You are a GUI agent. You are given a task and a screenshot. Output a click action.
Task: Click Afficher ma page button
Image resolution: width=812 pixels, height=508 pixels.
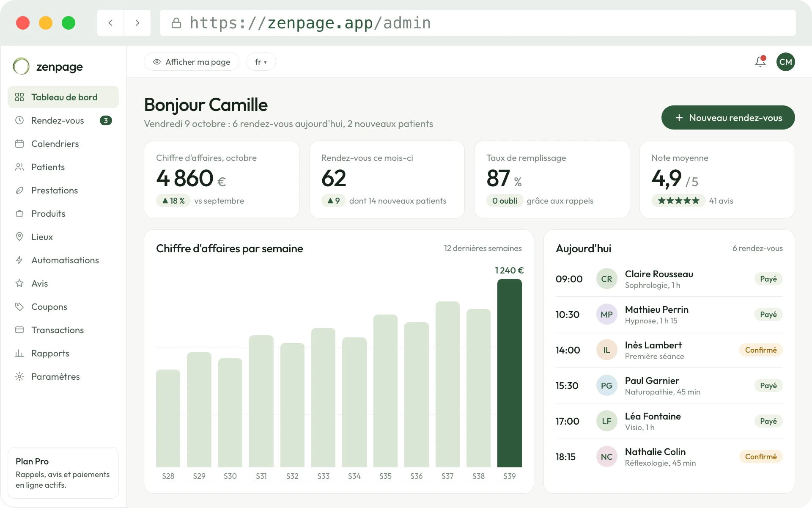pos(192,62)
